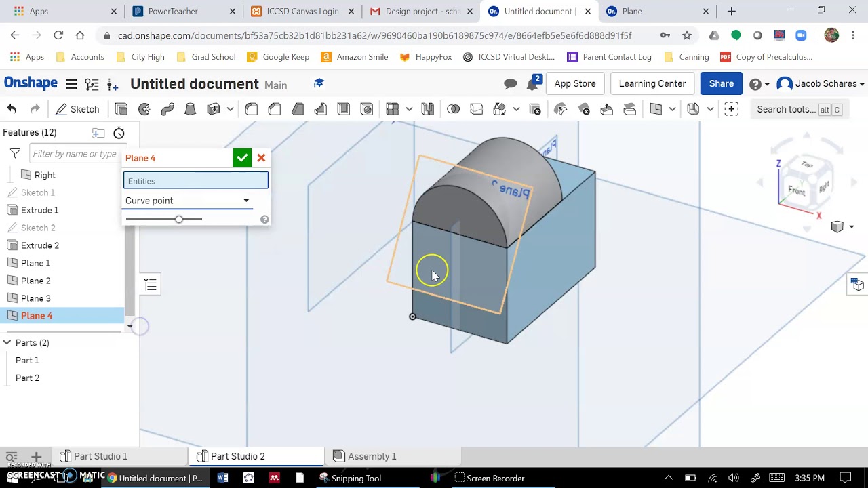Screen dimensions: 868x488
Task: Select the Loft tool
Action: point(191,109)
